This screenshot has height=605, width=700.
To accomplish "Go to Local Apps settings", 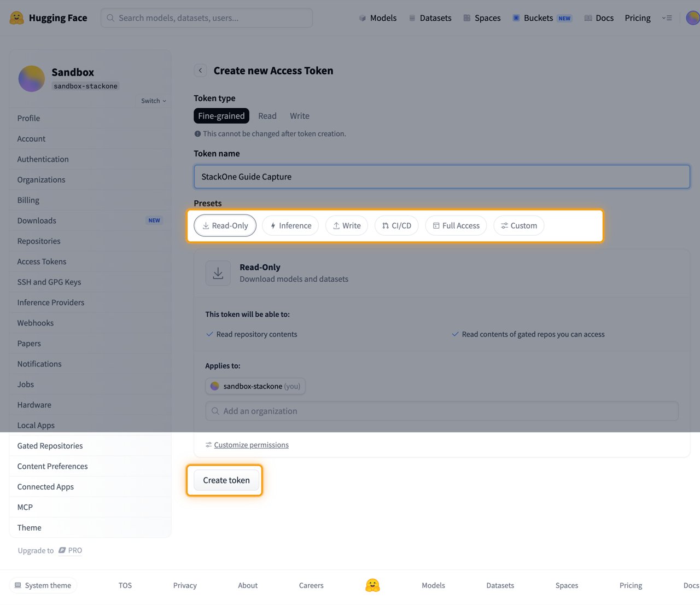I will point(90,426).
